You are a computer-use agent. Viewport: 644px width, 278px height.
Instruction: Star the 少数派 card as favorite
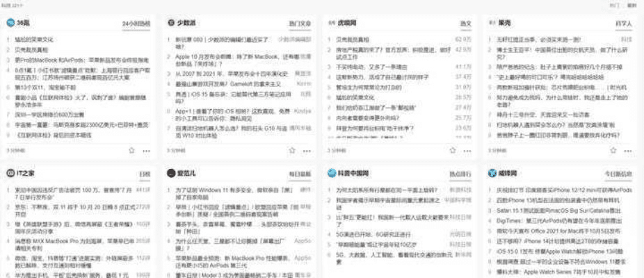pos(292,150)
